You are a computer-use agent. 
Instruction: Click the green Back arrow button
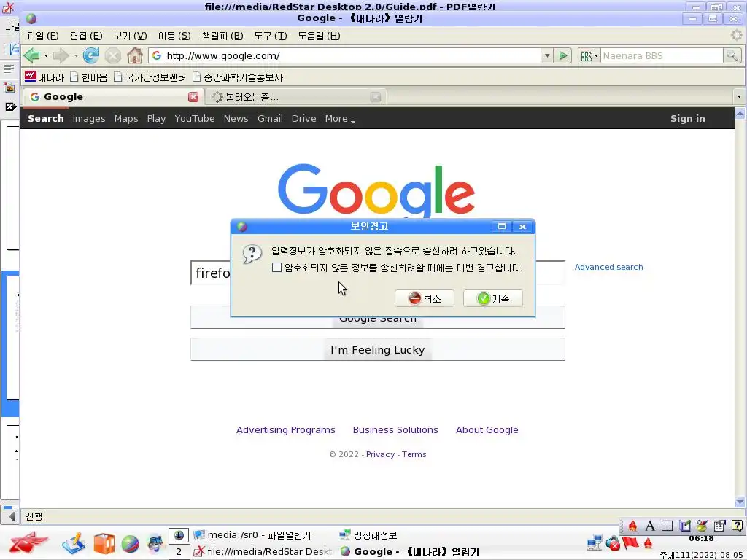(31, 55)
